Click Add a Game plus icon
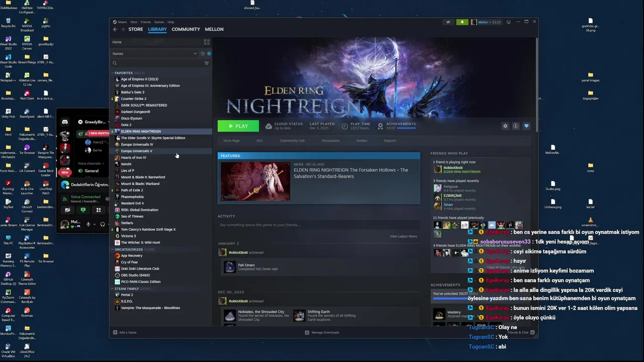644x362 pixels. click(x=115, y=332)
